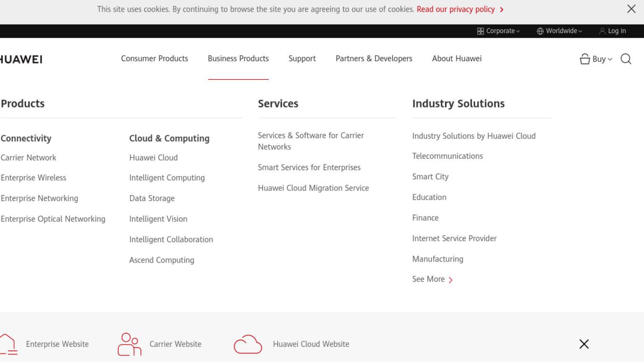Open Intelligent Computing link
Image resolution: width=644 pixels, height=362 pixels.
pyautogui.click(x=167, y=178)
